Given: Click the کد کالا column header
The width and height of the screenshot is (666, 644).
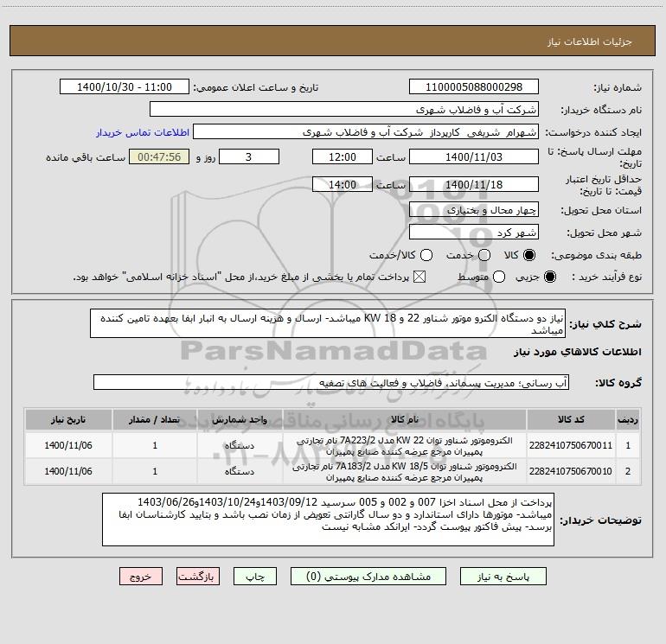Looking at the screenshot, I should coord(571,419).
